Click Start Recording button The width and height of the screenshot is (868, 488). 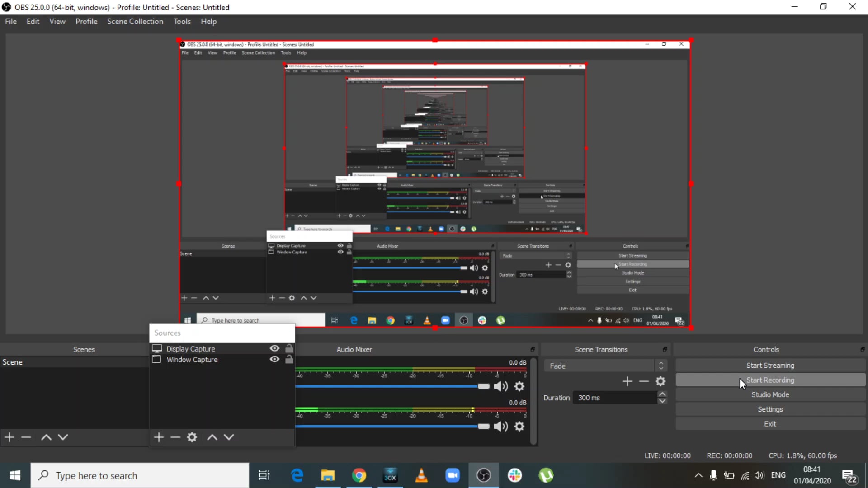[x=770, y=380]
